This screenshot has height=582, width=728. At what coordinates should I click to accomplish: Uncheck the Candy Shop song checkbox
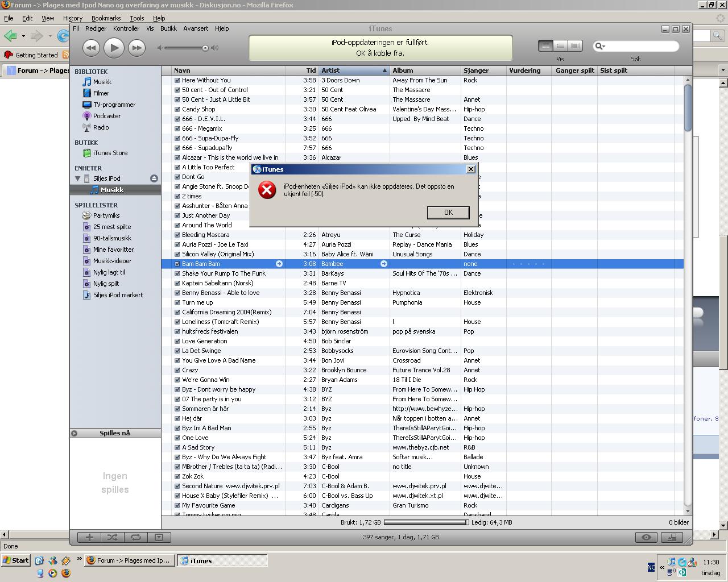tap(177, 109)
